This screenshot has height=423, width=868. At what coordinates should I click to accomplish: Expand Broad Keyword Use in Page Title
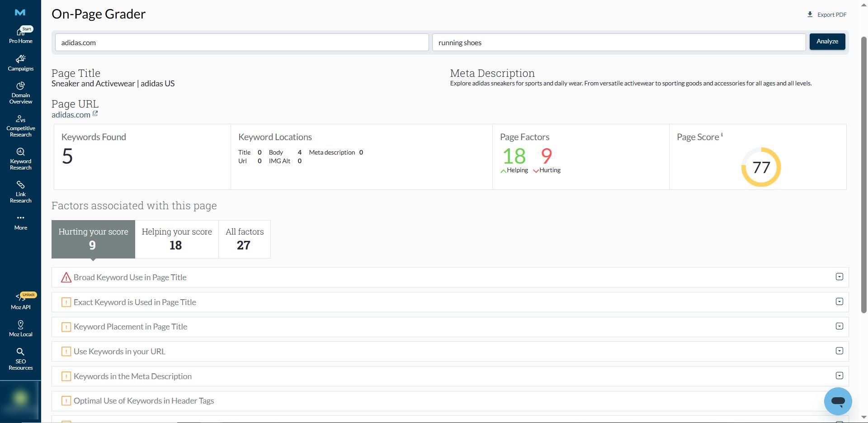(839, 277)
